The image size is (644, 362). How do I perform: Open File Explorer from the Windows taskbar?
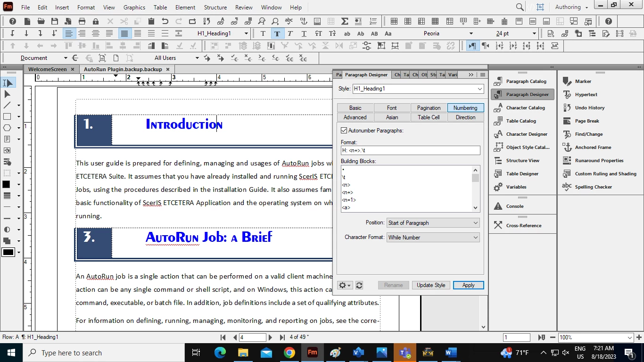pos(243,353)
